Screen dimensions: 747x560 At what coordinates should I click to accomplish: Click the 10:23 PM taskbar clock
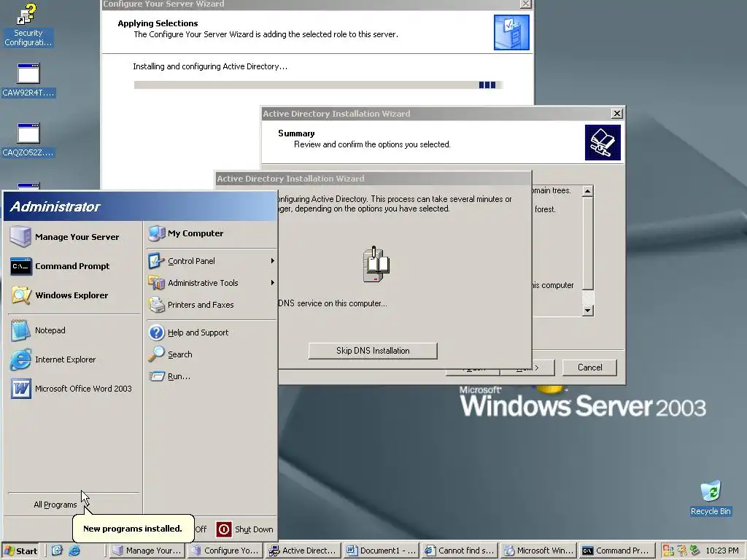pyautogui.click(x=722, y=551)
